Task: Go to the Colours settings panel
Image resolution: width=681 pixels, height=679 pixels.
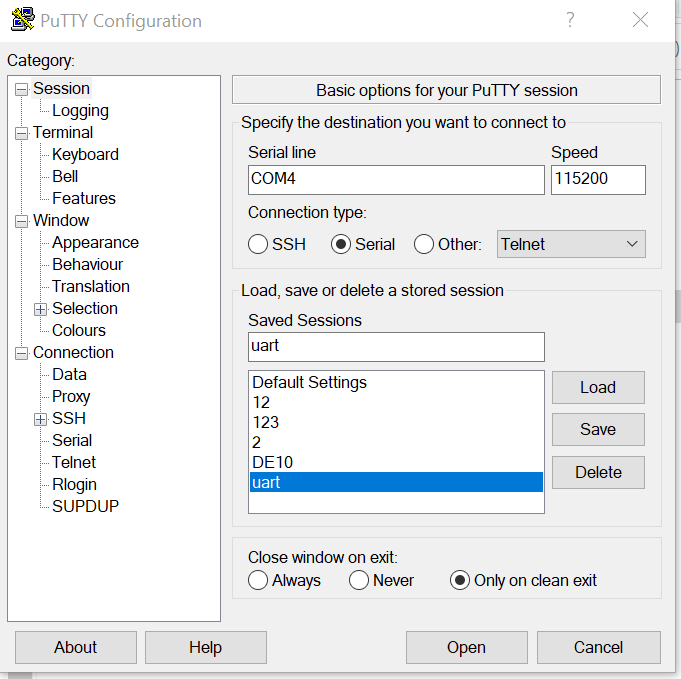Action: coord(78,330)
